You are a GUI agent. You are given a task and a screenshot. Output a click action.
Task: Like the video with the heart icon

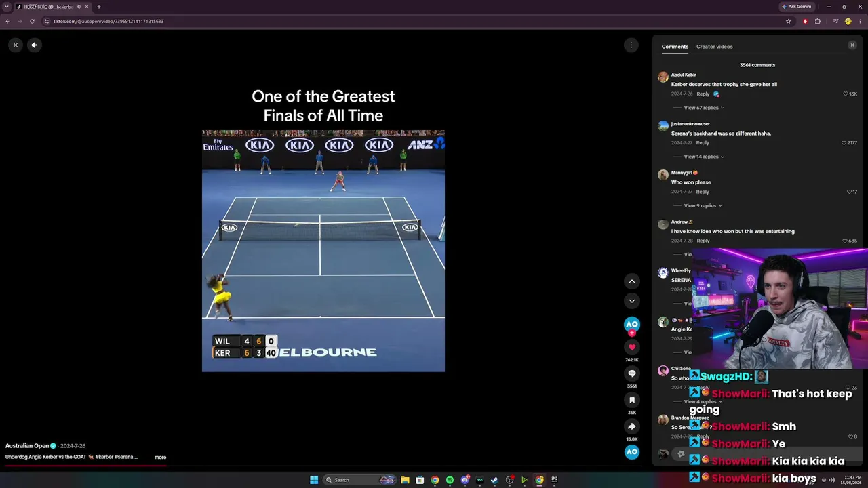[x=632, y=347]
